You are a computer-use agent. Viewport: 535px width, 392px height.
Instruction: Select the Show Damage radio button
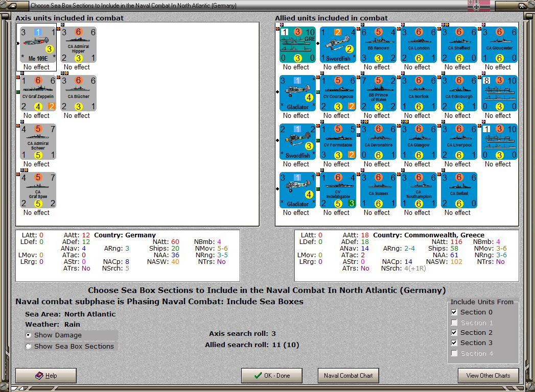(x=29, y=335)
